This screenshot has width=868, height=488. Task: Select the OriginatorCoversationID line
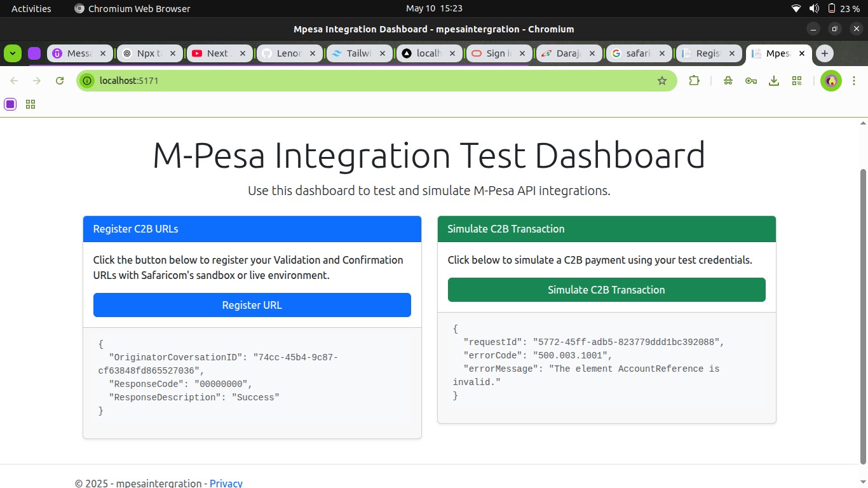coord(218,364)
